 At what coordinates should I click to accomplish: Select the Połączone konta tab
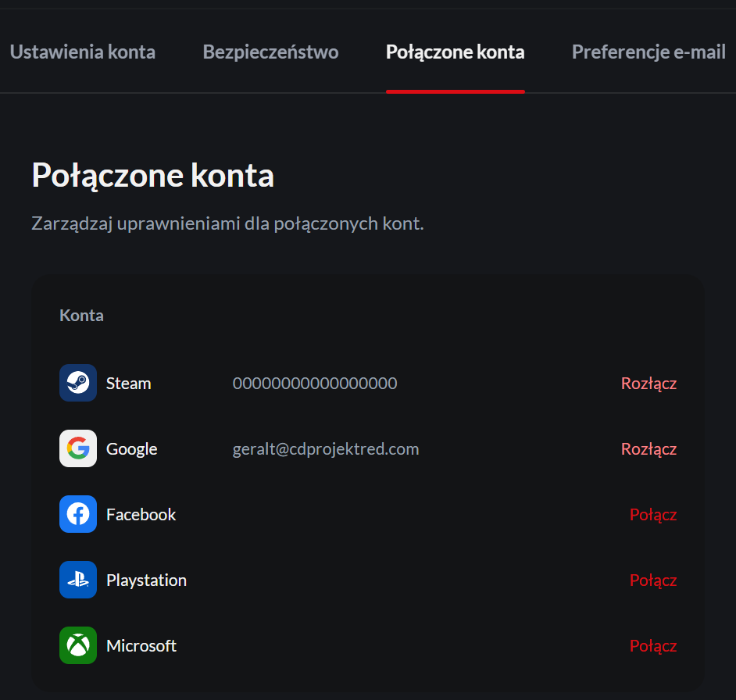455,52
